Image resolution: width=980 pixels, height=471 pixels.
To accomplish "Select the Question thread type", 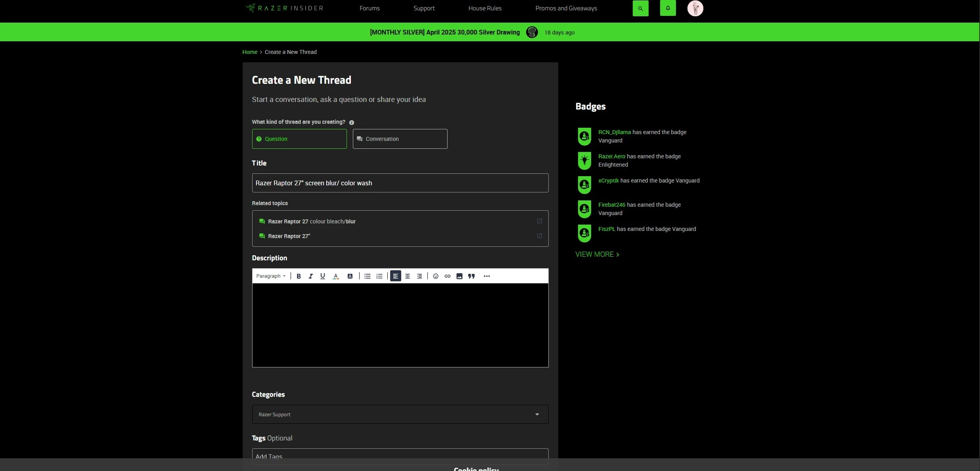I will click(299, 139).
